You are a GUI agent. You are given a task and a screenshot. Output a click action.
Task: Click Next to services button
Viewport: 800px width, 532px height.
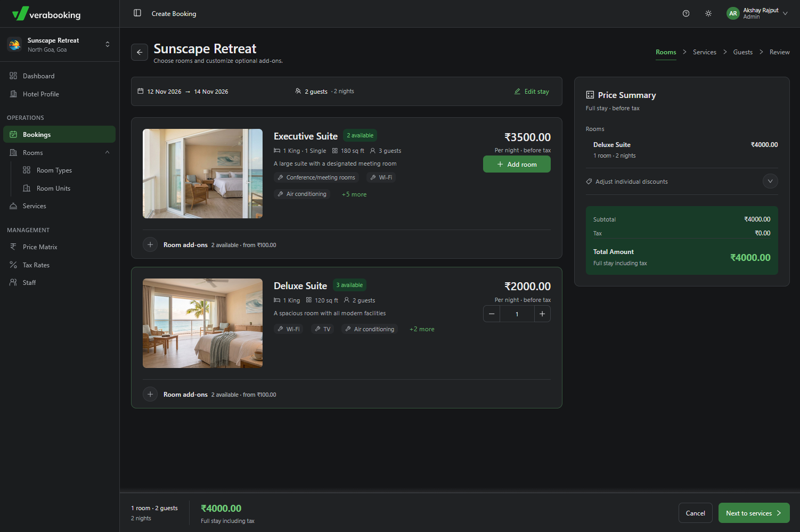[x=754, y=513]
